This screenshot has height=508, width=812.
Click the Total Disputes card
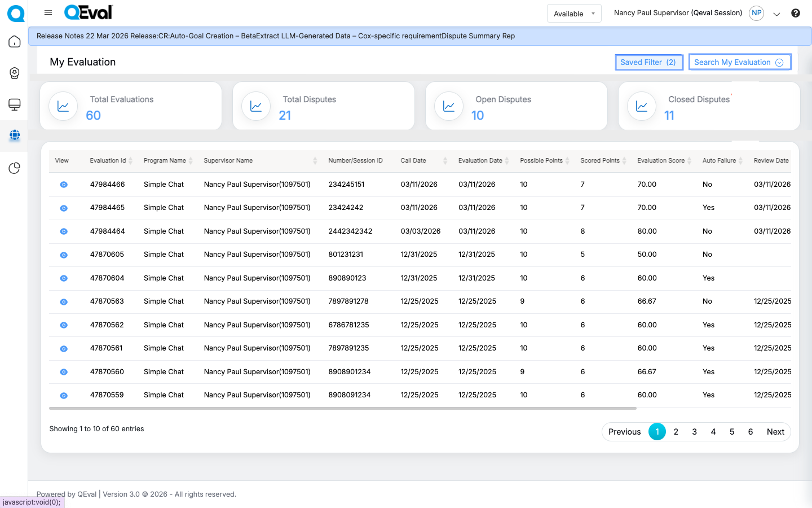pyautogui.click(x=323, y=106)
